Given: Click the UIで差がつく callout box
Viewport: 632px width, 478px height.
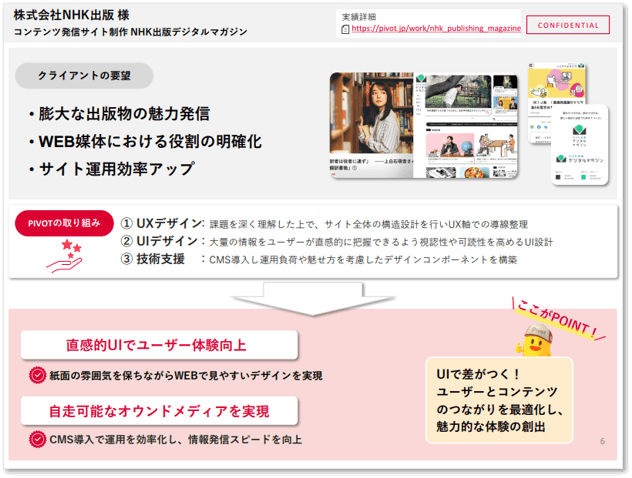Looking at the screenshot, I should (x=499, y=400).
